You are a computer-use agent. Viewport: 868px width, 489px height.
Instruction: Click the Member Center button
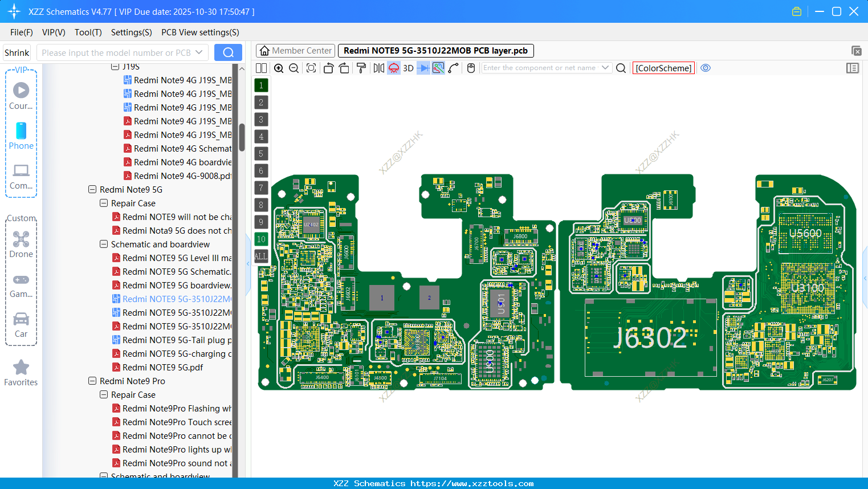click(295, 51)
